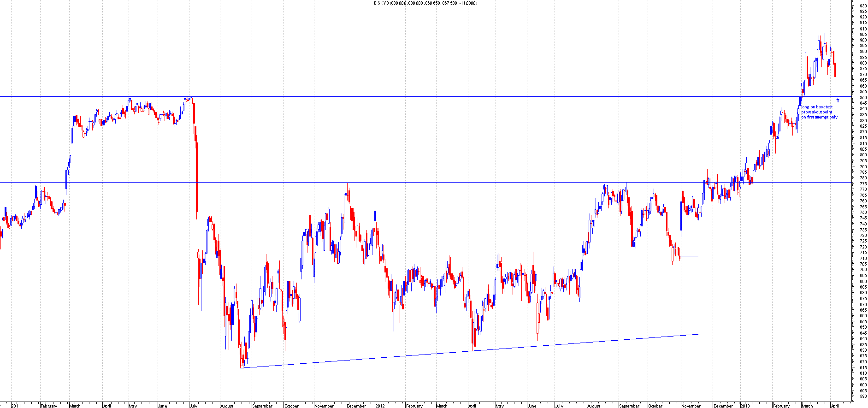
Task: Click the short horizontal line segment near November 2012
Action: 689,256
